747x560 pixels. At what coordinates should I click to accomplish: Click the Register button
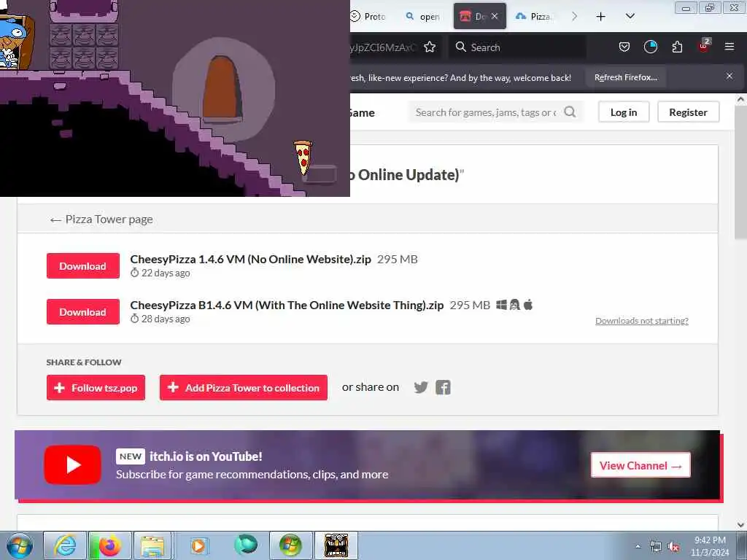click(x=688, y=112)
